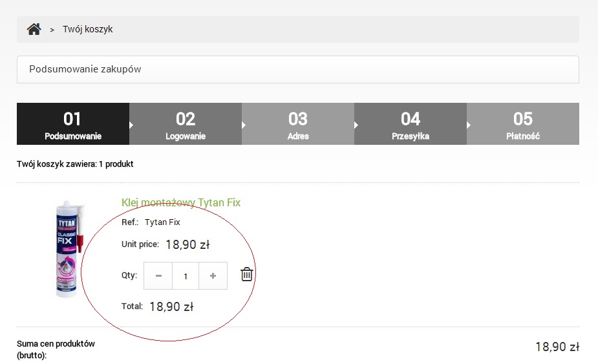
Task: Click the Twój koszyk breadcrumb
Action: tap(88, 29)
